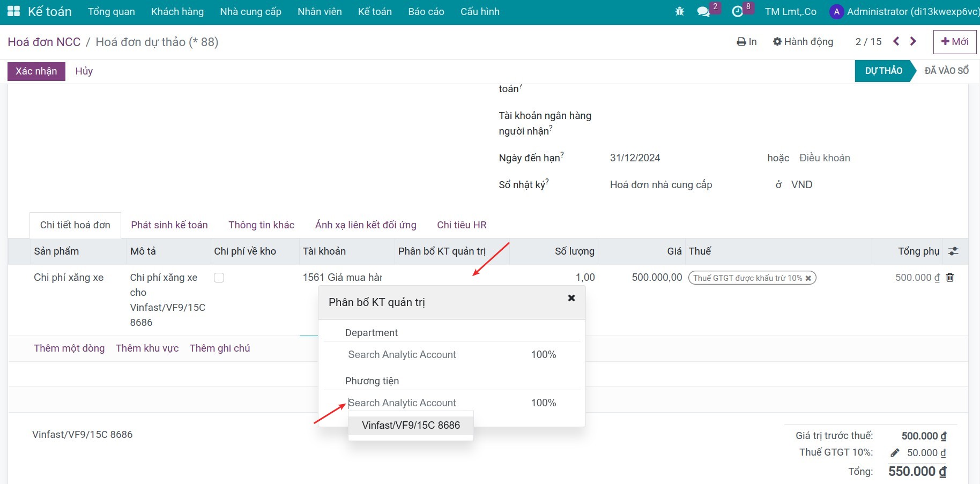Click Thêm một dòng link
This screenshot has width=980, height=484.
(69, 348)
